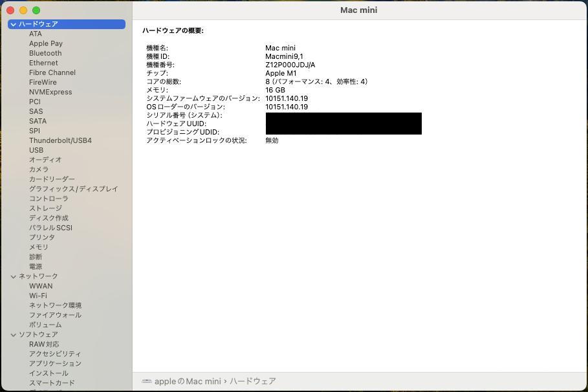
Task: Open ディスク作成 in the sidebar
Action: (49, 218)
